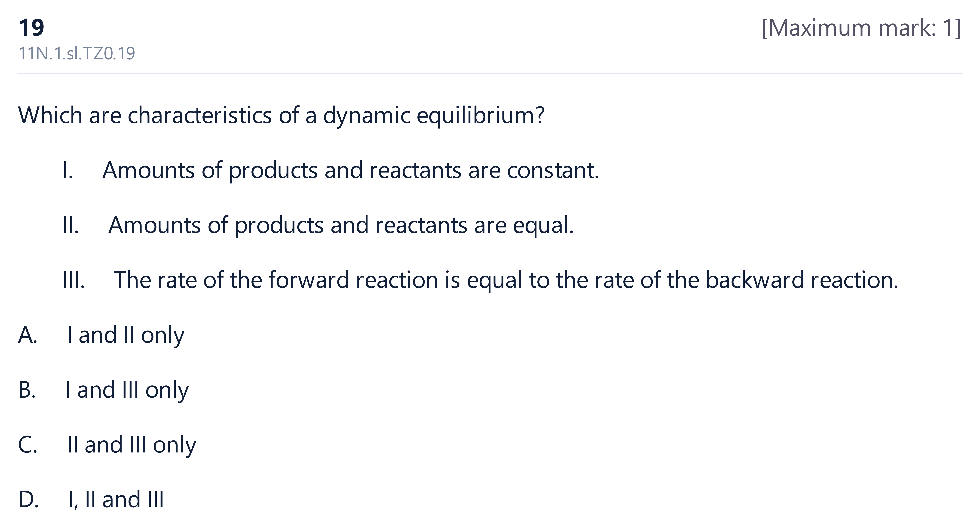Viewport: 980px width, 530px height.
Task: Click the question code 11N.1.sl.TZ0.19
Action: pos(77,54)
